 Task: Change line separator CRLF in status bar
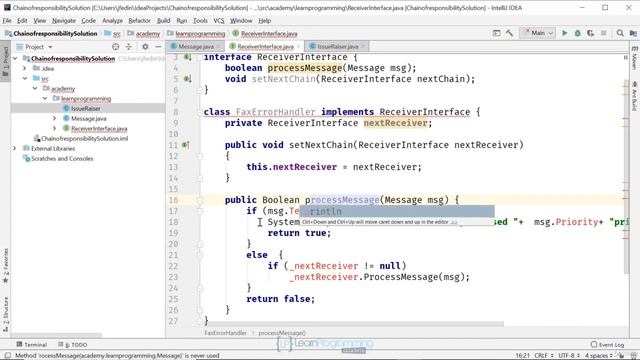coord(544,356)
